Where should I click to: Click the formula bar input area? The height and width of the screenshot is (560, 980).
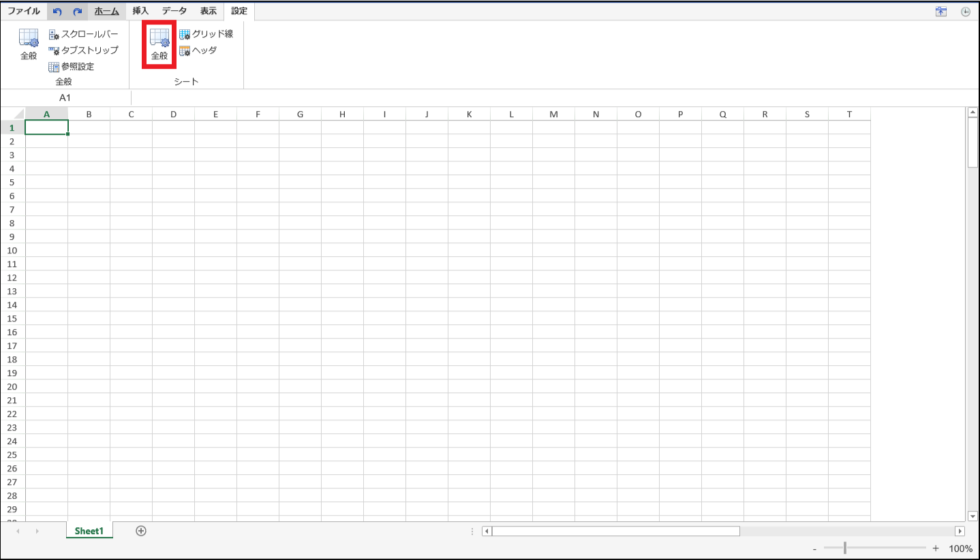[553, 98]
